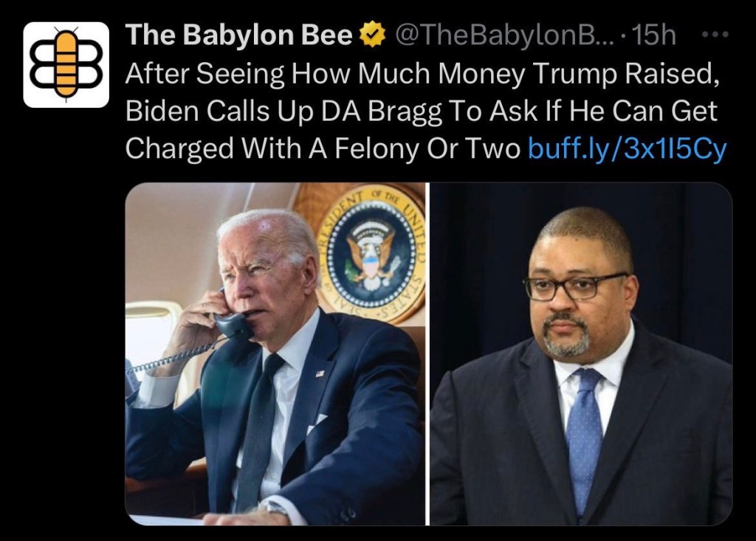This screenshot has height=541, width=756.
Task: Open tweet via the headline's first line
Action: point(422,74)
